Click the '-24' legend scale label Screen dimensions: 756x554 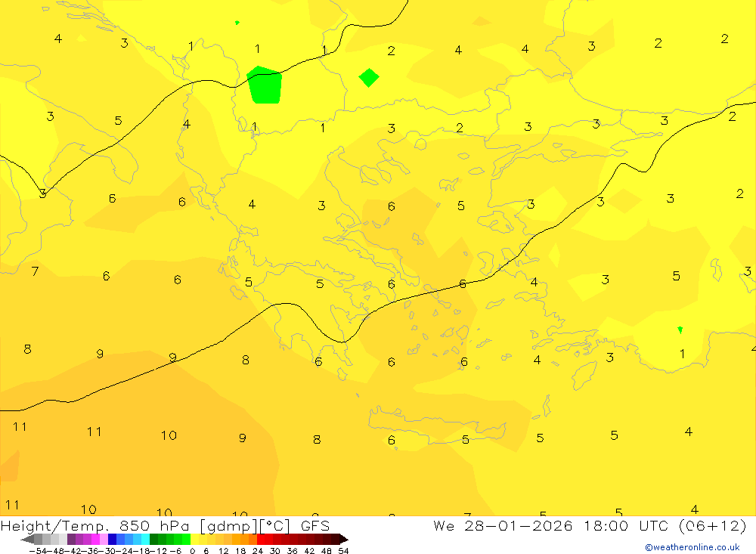125,551
